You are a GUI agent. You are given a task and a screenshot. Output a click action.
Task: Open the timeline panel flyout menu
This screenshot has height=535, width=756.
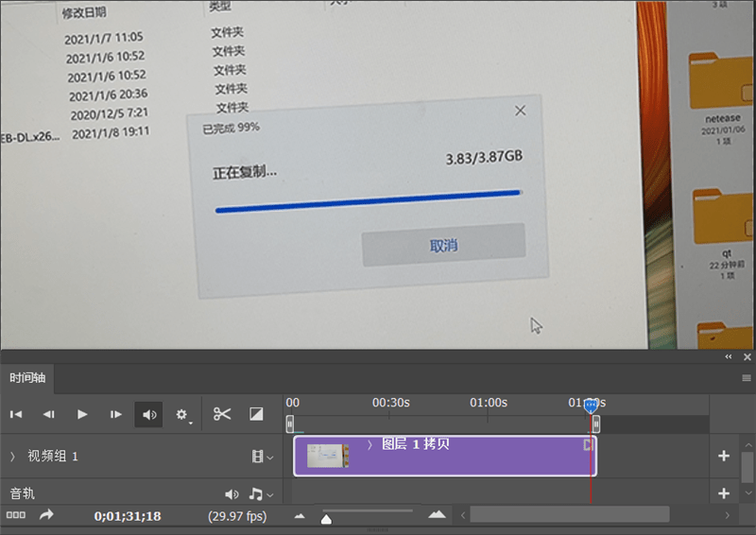(x=747, y=378)
